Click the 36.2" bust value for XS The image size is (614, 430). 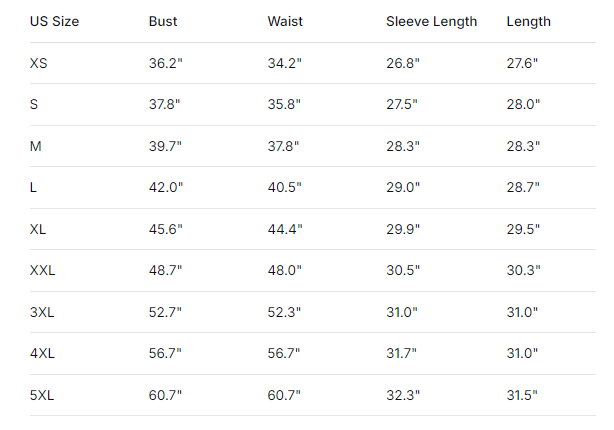pyautogui.click(x=165, y=63)
